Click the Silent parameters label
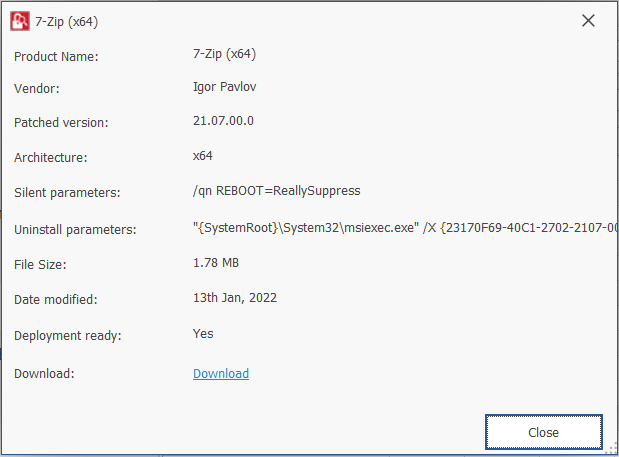Image resolution: width=619 pixels, height=457 pixels. [67, 193]
